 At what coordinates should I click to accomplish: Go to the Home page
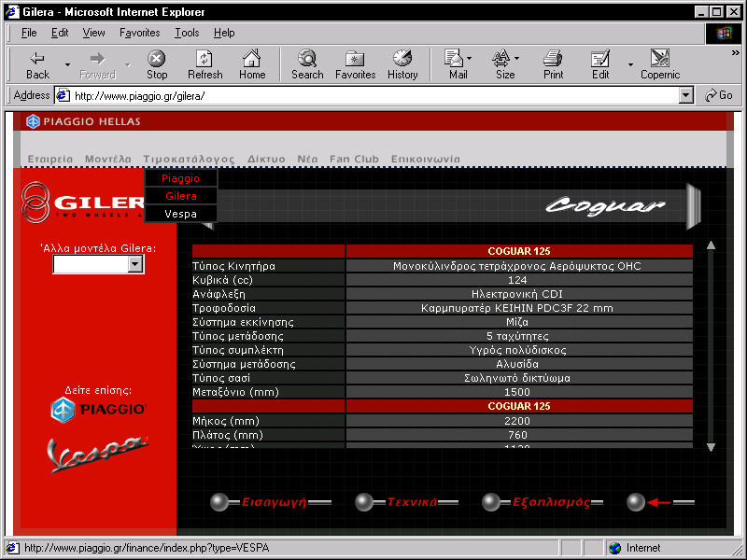(x=252, y=64)
